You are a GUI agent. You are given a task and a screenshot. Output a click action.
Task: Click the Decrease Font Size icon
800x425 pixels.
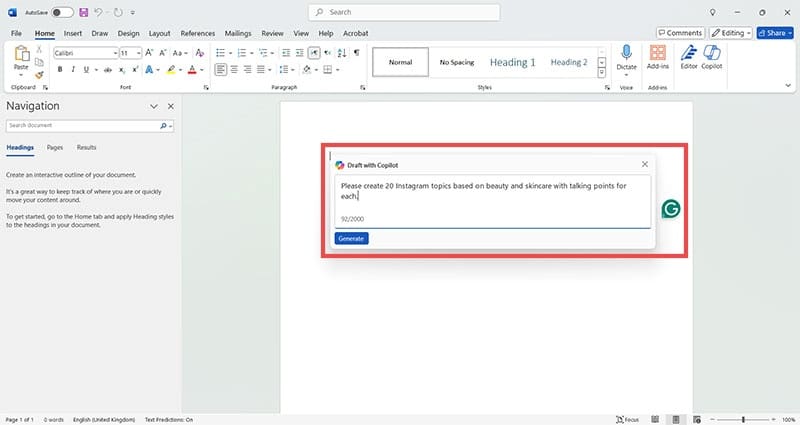pyautogui.click(x=163, y=53)
